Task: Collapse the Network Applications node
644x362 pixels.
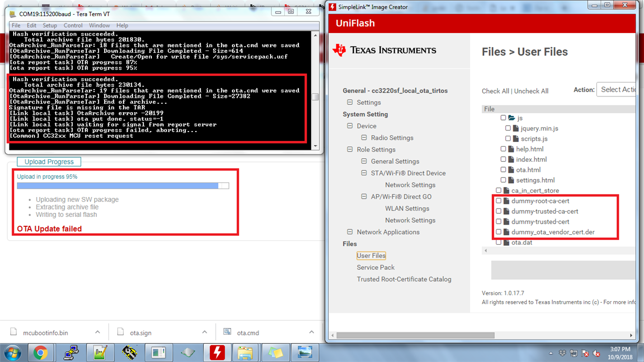Action: (350, 232)
